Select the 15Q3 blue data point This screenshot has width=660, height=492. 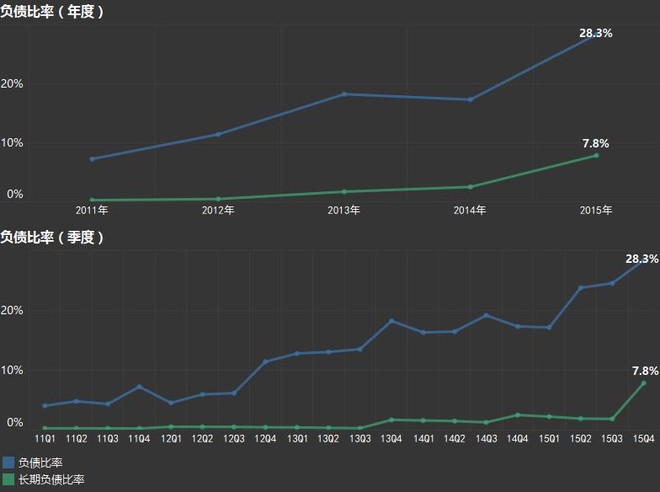(612, 283)
